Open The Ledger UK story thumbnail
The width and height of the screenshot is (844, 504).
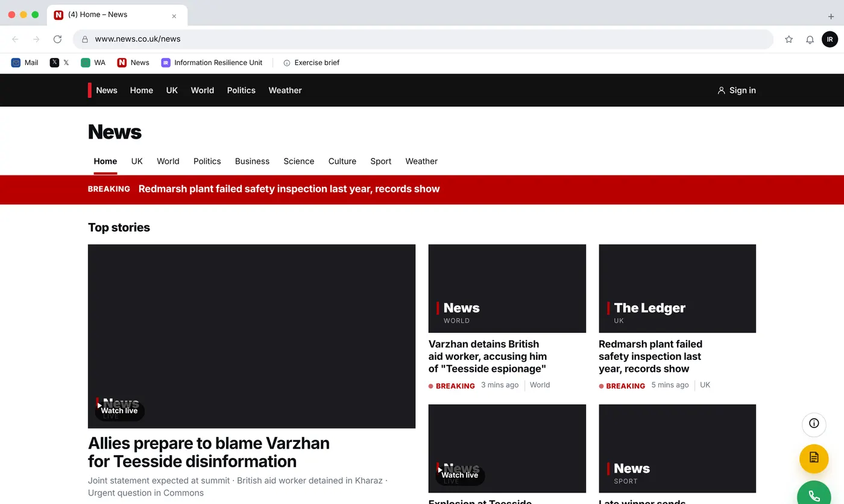(x=677, y=289)
